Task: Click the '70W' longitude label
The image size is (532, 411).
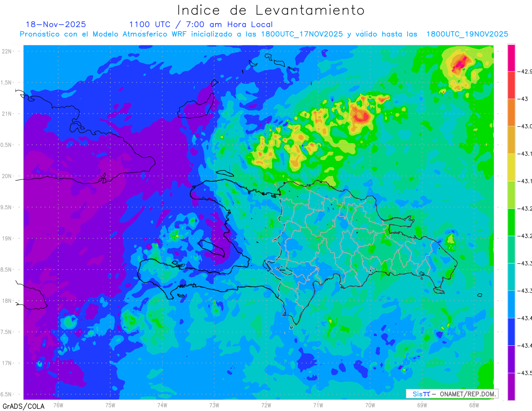Action: tap(370, 404)
